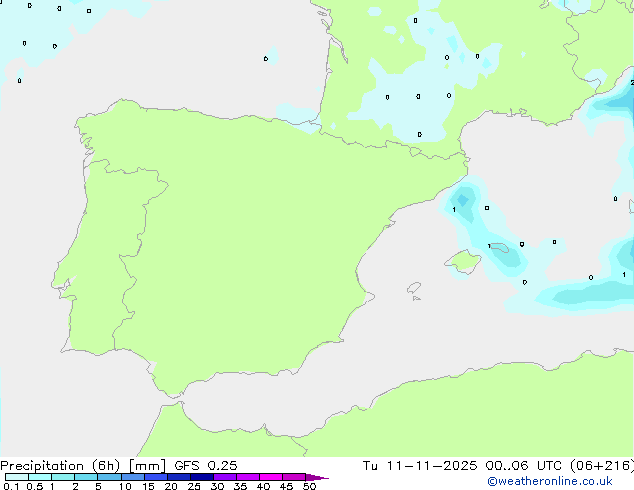Pick the 25–30 mm dark blue swatch
Viewport: 634px width, 490px height.
click(x=202, y=477)
